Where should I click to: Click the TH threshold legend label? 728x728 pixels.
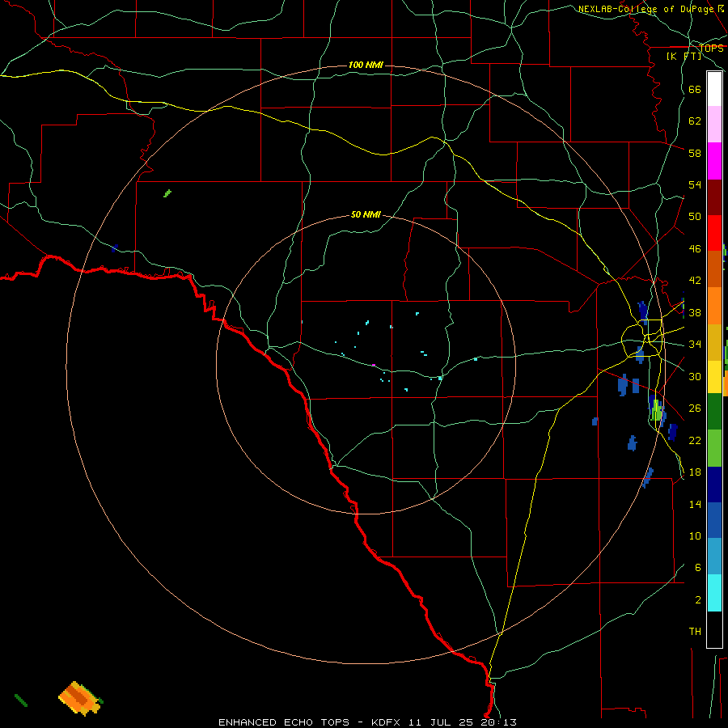[695, 632]
